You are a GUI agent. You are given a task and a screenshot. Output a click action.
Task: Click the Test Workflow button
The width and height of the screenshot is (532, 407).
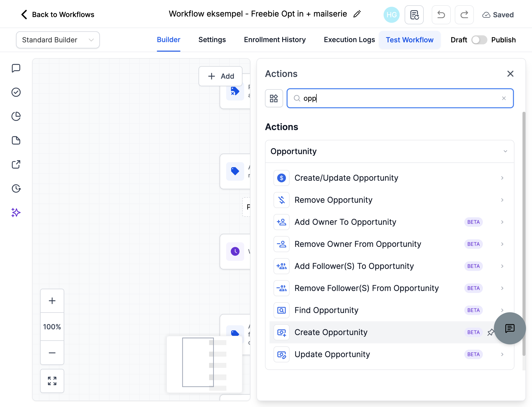click(410, 40)
